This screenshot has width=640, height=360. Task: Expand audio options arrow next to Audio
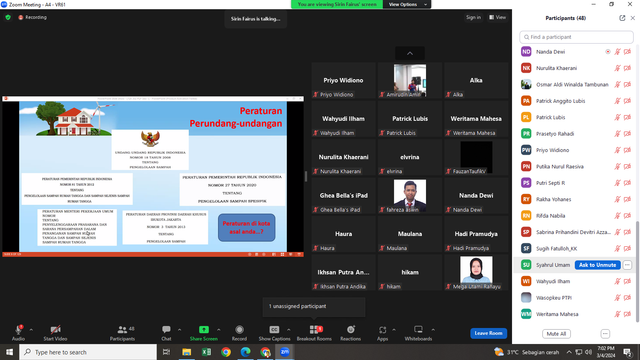31,330
